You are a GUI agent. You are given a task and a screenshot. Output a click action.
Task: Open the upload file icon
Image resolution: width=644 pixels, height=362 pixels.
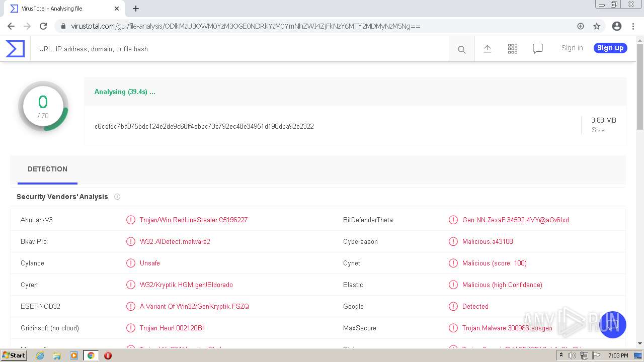[488, 49]
